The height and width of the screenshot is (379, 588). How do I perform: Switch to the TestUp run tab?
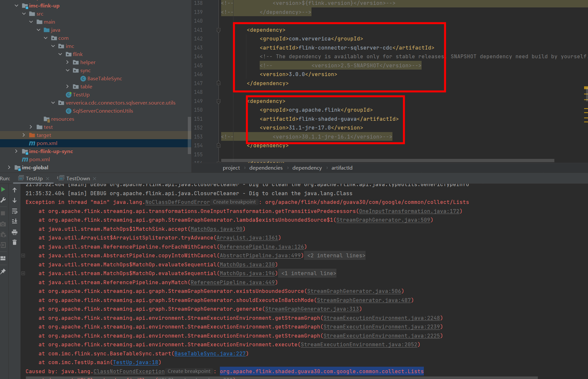pyautogui.click(x=34, y=178)
